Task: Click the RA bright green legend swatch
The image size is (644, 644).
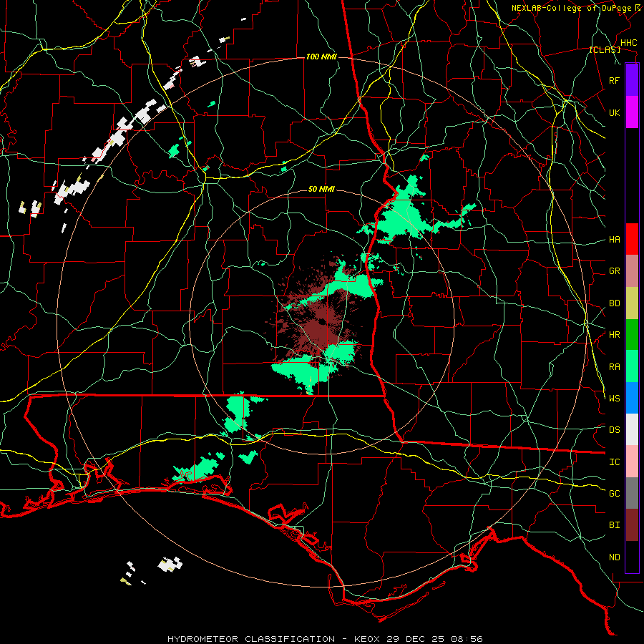Action: point(632,366)
